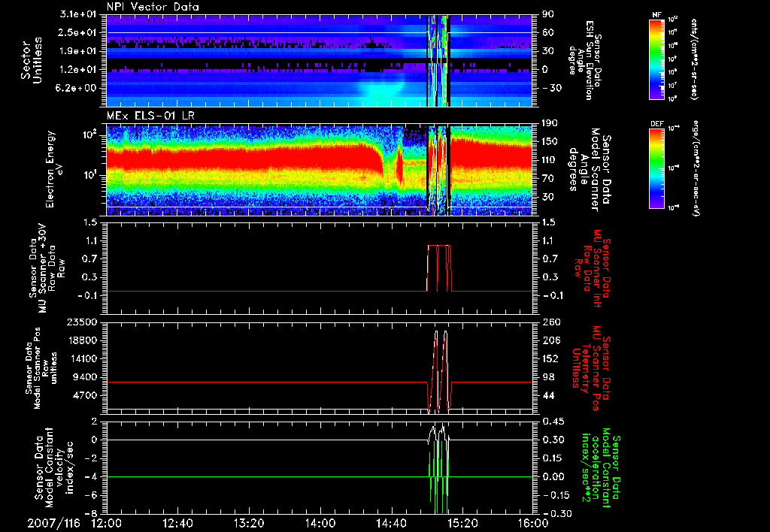Click the NF label above the color bar

[656, 15]
